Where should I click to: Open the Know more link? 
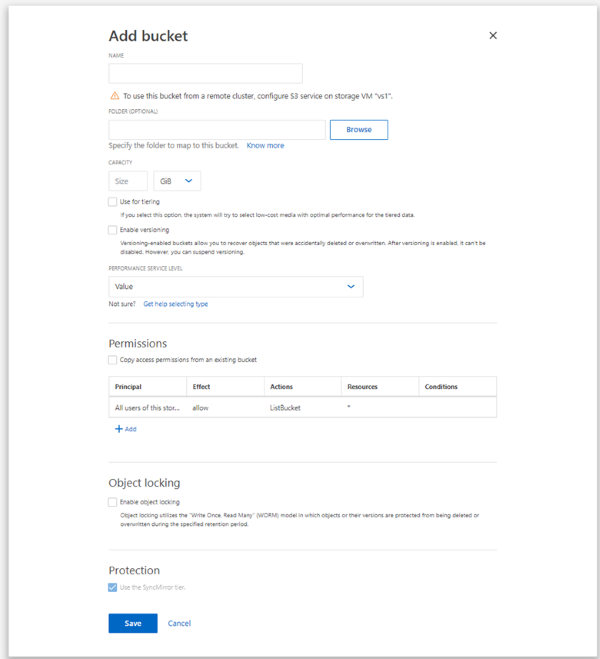[265, 146]
